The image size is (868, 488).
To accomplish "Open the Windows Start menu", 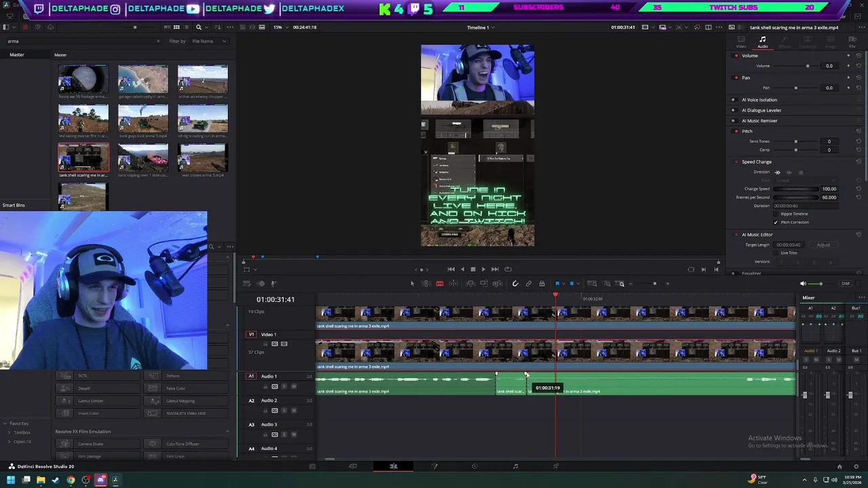I will (x=10, y=480).
